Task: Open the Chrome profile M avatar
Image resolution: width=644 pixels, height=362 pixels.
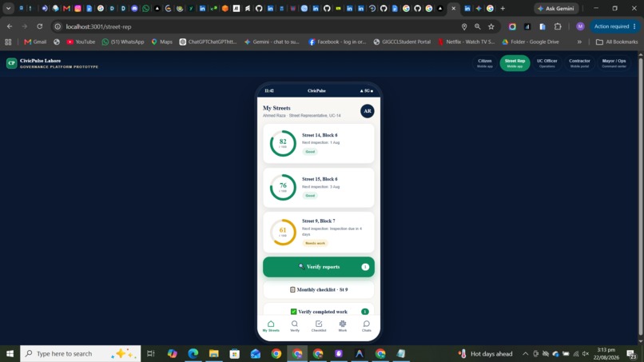Action: tap(580, 26)
